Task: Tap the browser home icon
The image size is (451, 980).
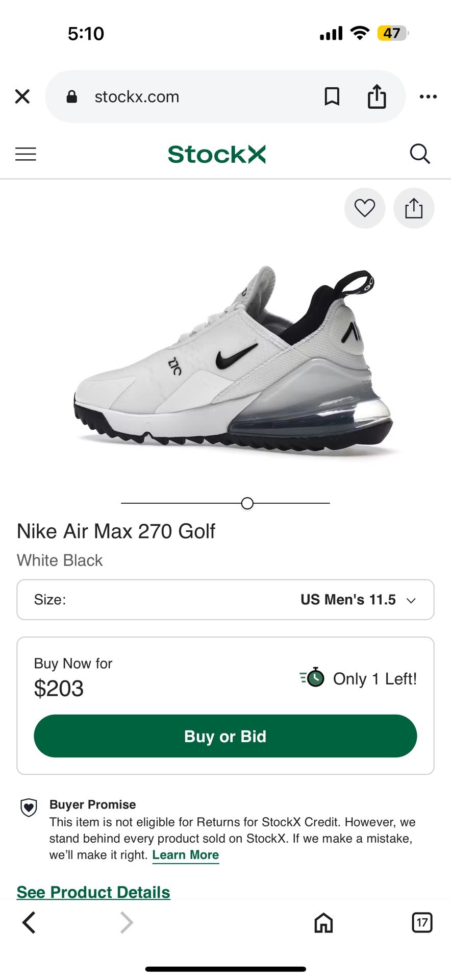Action: pyautogui.click(x=323, y=922)
